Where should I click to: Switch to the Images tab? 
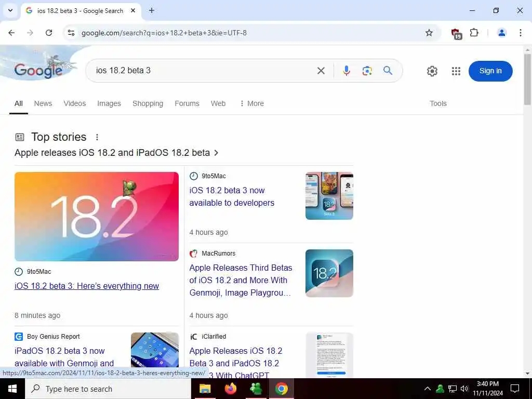(x=109, y=103)
